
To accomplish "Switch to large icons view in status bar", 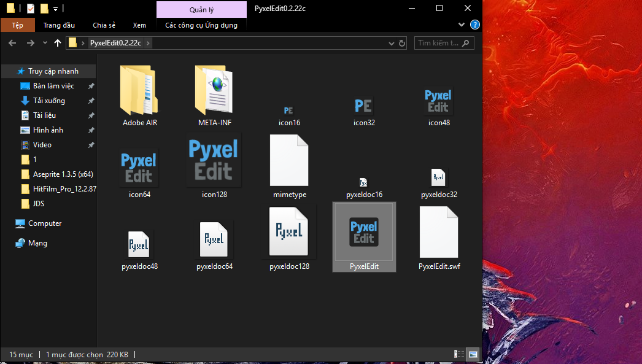I will coord(473,354).
